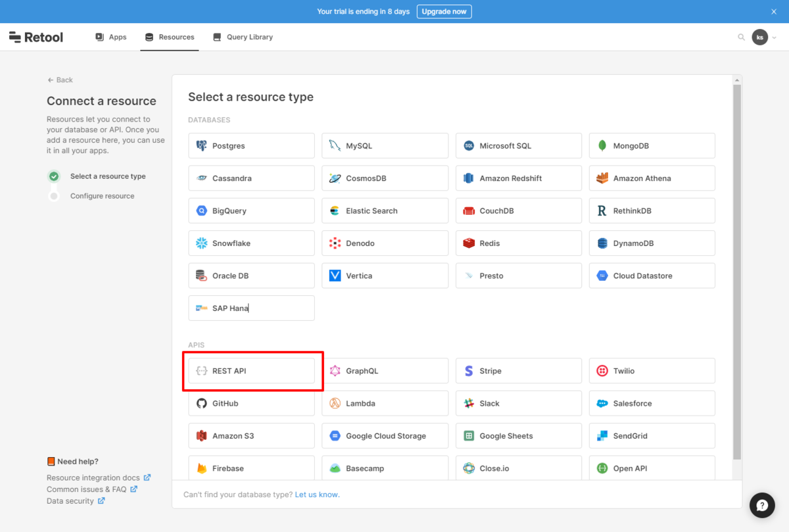The height and width of the screenshot is (532, 789).
Task: Select the GraphQL logo icon
Action: [x=335, y=371]
